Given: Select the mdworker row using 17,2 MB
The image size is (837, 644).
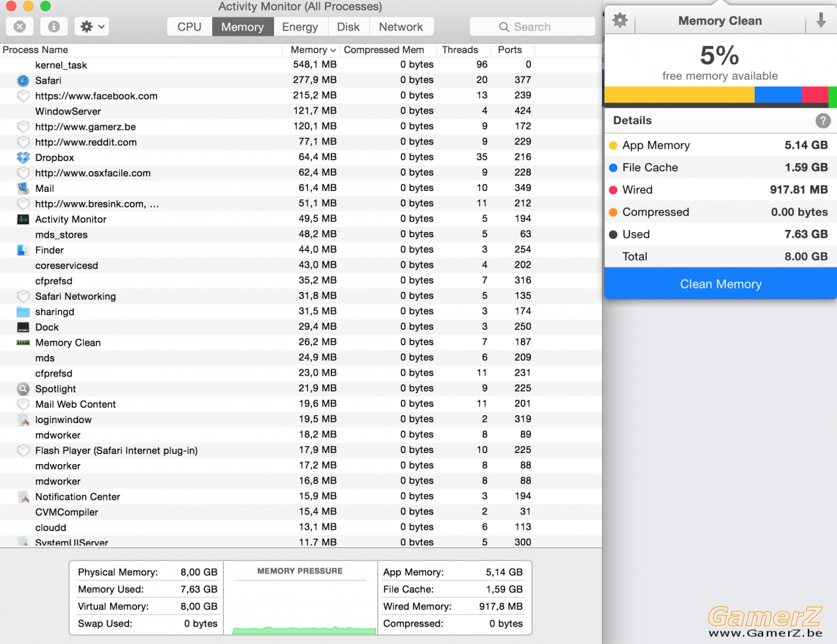Looking at the screenshot, I should click(x=301, y=466).
